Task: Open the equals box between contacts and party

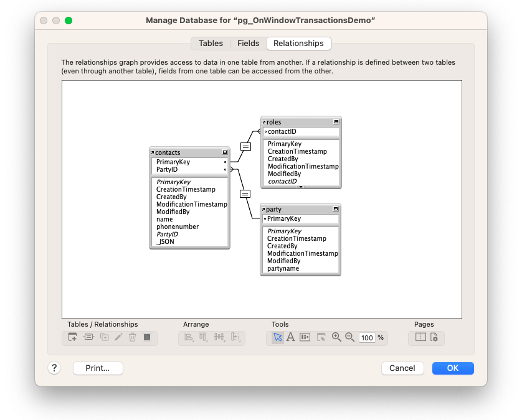Action: click(x=245, y=194)
